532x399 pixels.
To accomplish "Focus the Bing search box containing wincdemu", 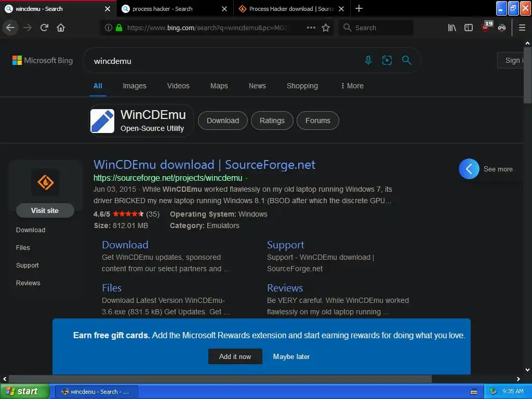I will [224, 61].
